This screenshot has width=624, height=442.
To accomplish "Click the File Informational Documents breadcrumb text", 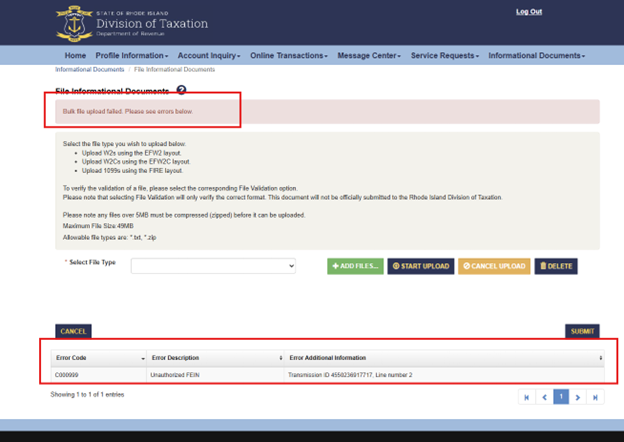I will coord(174,70).
